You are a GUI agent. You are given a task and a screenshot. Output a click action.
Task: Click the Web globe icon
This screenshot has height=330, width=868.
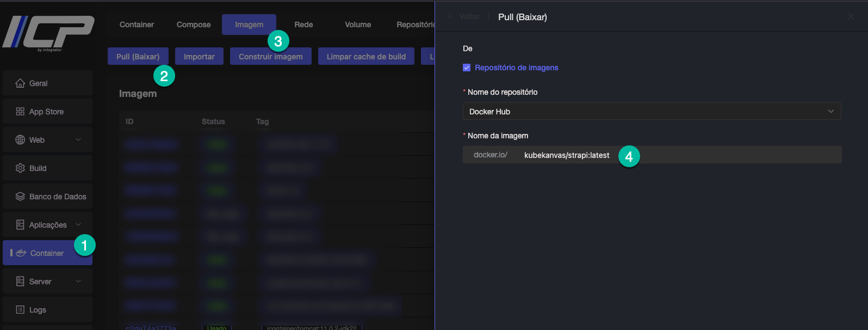tap(20, 140)
